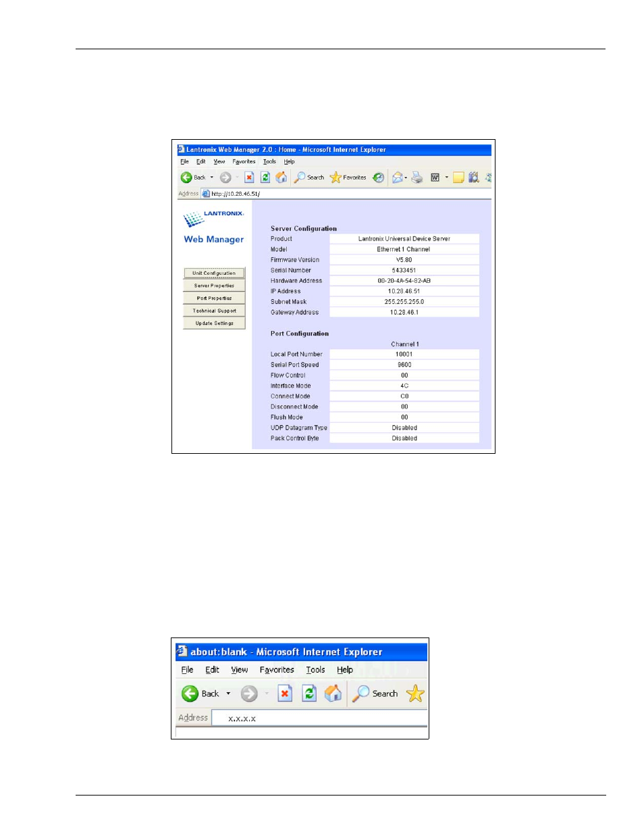Click the Unit Configuration button
The width and height of the screenshot is (644, 834).
click(x=214, y=273)
